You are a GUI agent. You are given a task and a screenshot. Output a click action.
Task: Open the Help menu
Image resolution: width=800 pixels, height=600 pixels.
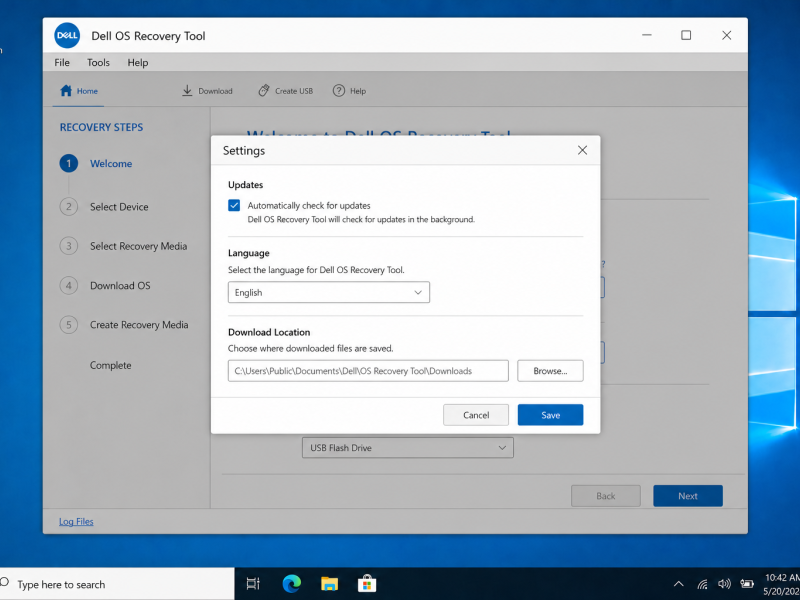point(138,63)
